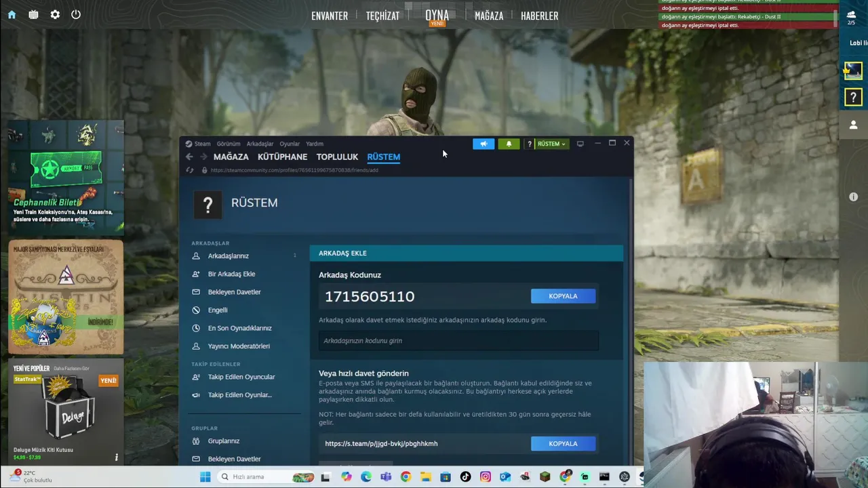The image size is (868, 488).
Task: Click the friend code input field
Action: tap(458, 341)
